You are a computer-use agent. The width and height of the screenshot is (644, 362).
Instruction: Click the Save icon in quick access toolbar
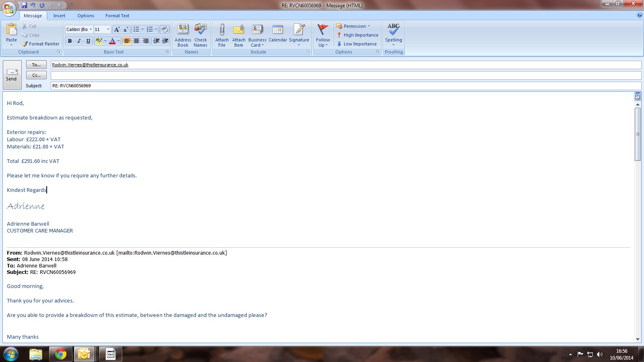click(24, 5)
